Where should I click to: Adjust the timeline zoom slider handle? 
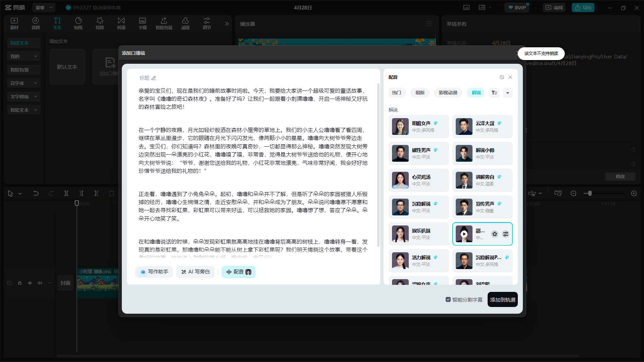[590, 193]
